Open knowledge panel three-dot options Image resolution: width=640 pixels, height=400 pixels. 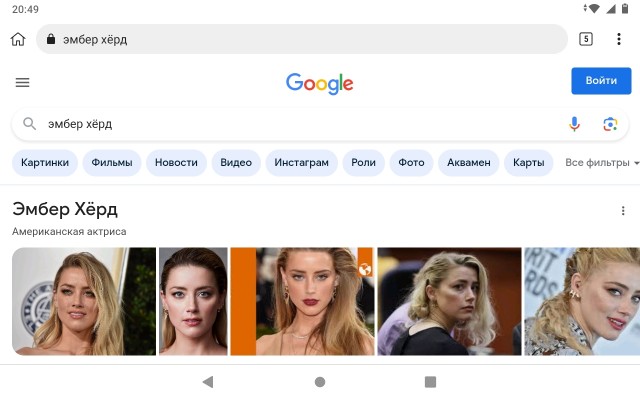pos(623,211)
